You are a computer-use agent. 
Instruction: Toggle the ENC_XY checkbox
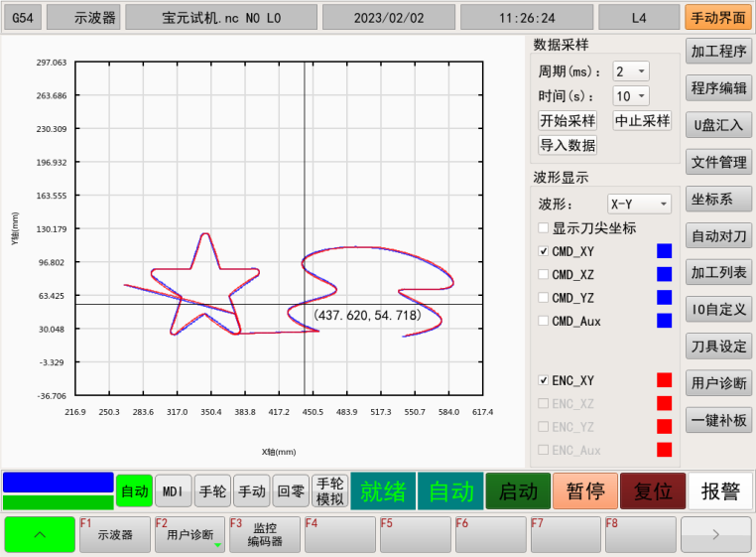point(543,380)
